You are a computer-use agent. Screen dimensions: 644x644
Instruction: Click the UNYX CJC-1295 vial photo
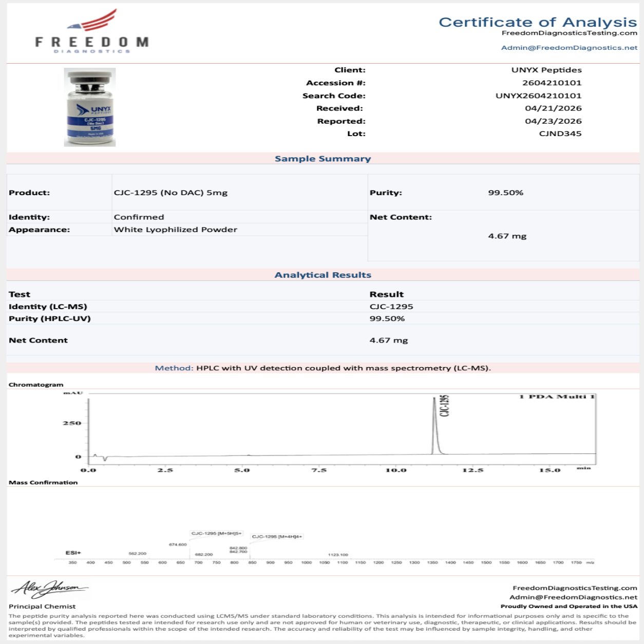coord(90,107)
